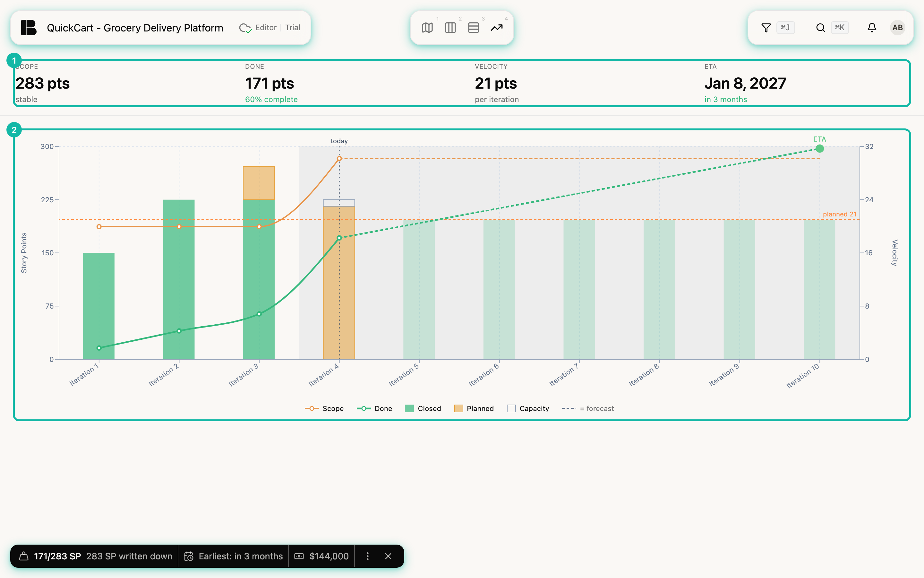Viewport: 924px width, 578px height.
Task: Click the app logo beside QuickCart title
Action: (29, 28)
